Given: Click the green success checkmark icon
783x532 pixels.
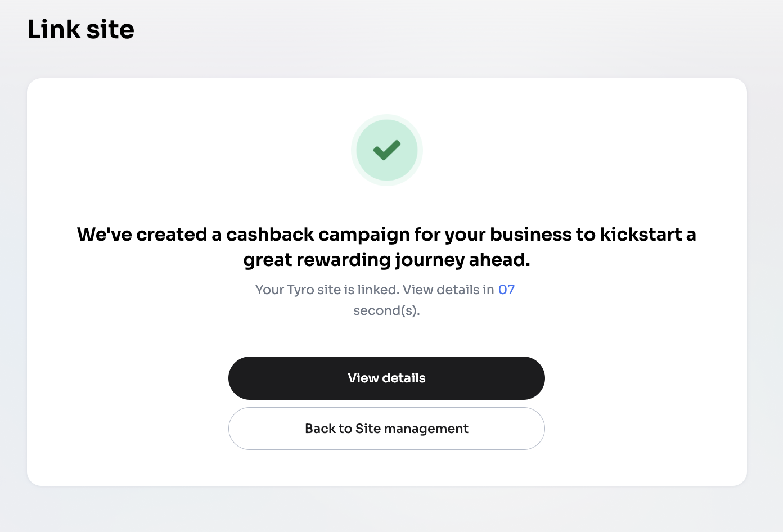Looking at the screenshot, I should click(x=387, y=150).
